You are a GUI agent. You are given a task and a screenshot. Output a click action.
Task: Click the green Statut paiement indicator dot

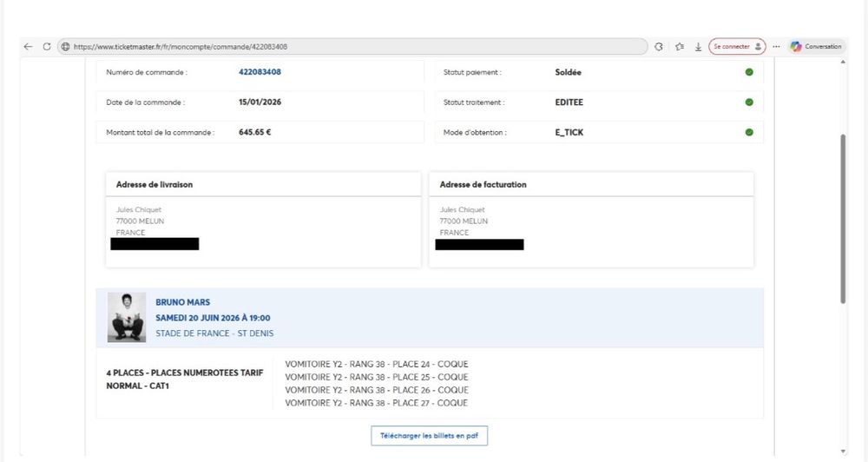[x=749, y=72]
